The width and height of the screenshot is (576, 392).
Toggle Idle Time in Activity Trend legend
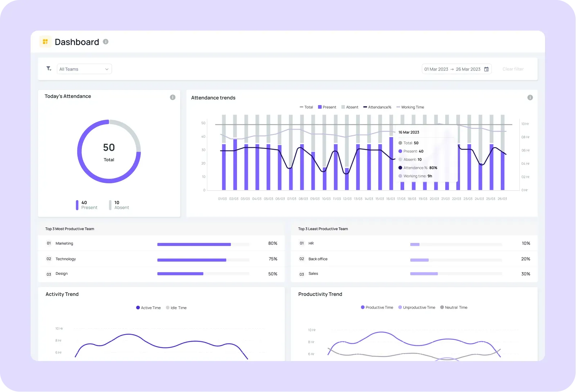click(x=176, y=308)
